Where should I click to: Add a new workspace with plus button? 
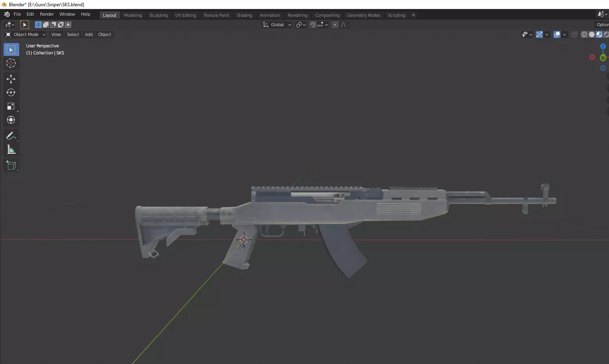coord(413,15)
